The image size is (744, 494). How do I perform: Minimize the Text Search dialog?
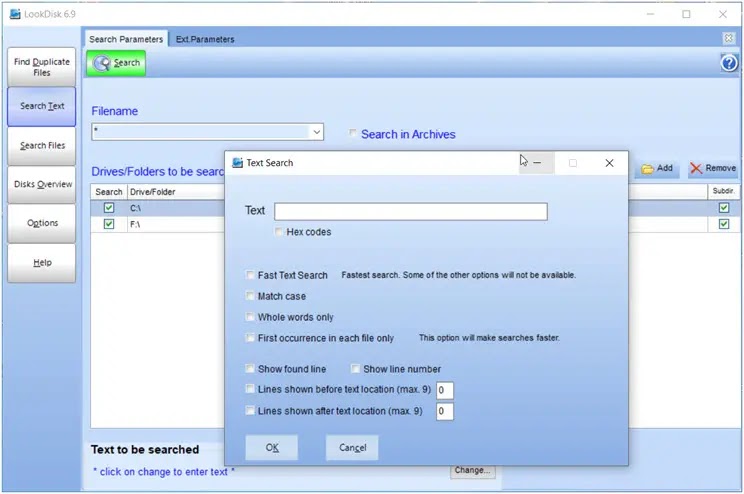(x=537, y=163)
